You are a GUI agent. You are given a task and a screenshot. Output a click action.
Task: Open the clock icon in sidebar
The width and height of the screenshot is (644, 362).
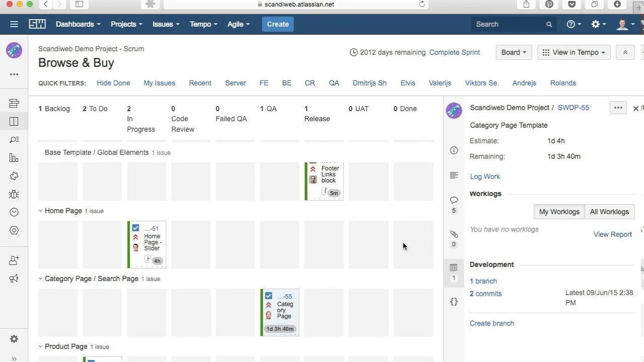point(14,212)
